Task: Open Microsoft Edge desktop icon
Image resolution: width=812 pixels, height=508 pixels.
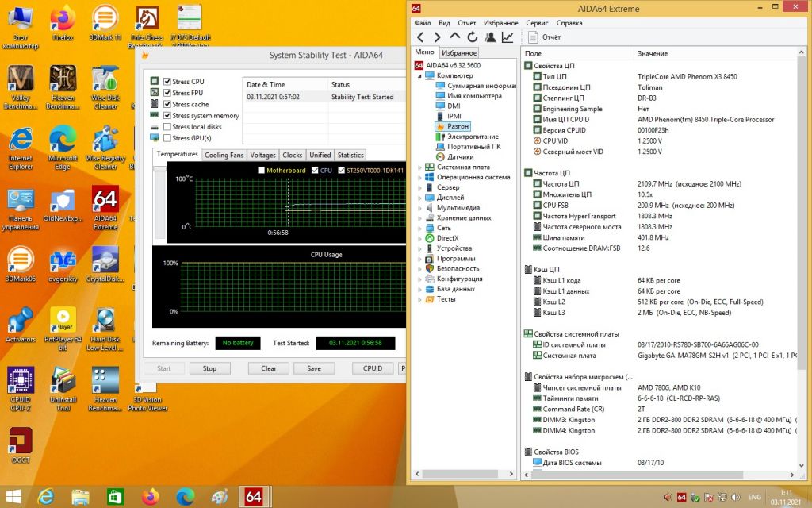Action: coord(63,148)
